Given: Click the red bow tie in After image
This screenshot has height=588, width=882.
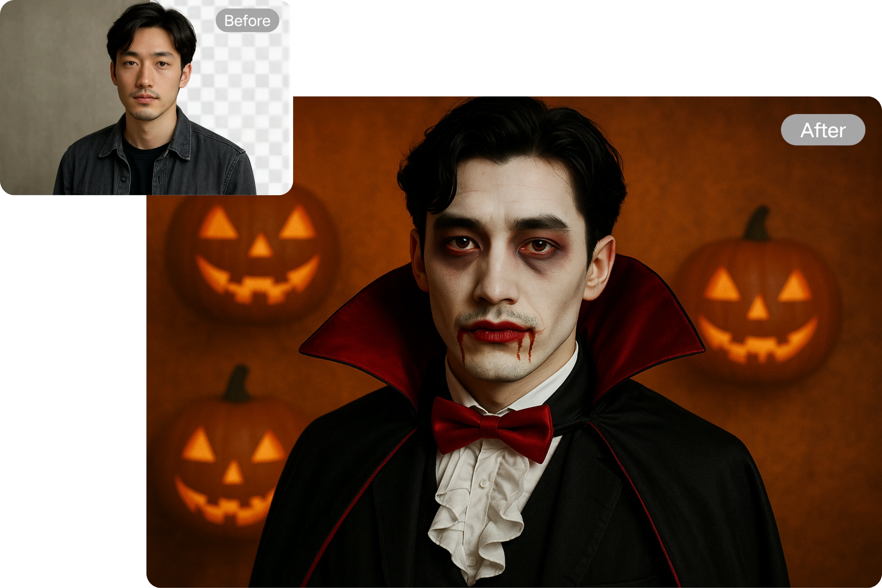Looking at the screenshot, I should click(492, 427).
